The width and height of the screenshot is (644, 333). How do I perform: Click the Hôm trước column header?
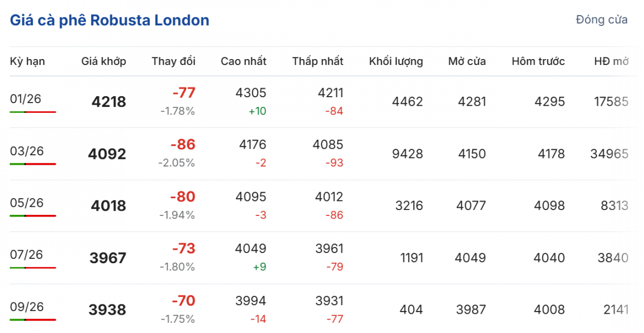pyautogui.click(x=538, y=61)
